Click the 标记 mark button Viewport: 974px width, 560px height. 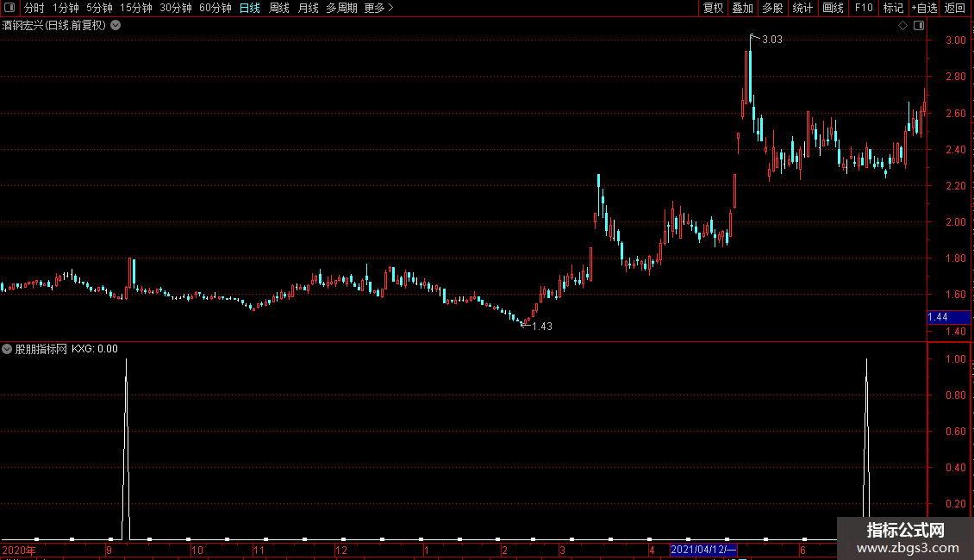(x=893, y=8)
